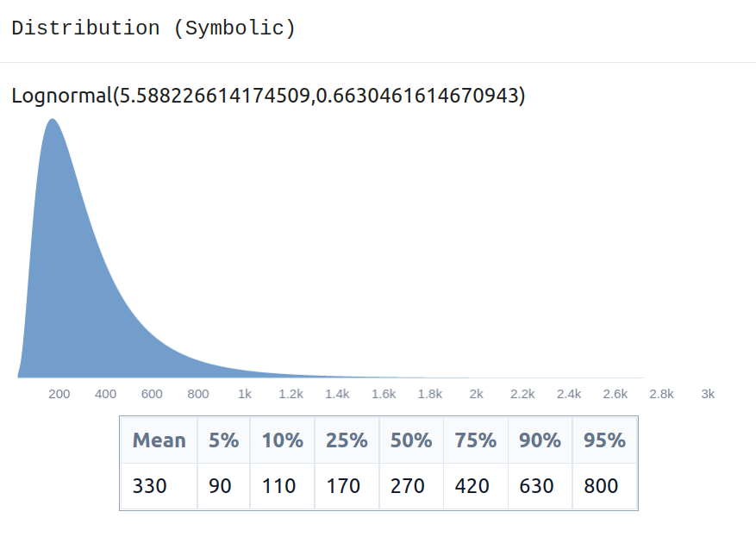Select the 75% percentile header
Viewport: 756px width, 543px height.
(475, 440)
